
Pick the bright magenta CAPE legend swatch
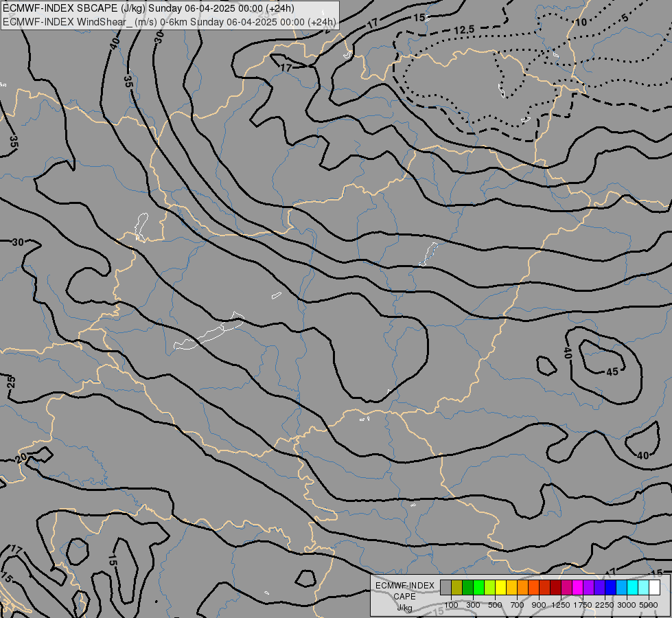coord(577,587)
